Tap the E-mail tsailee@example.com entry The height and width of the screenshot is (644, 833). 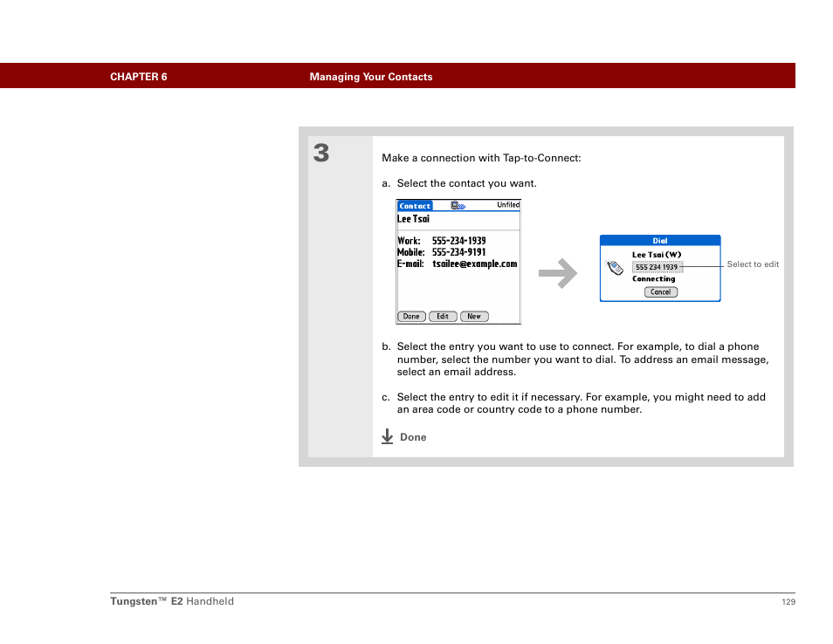coord(474,264)
